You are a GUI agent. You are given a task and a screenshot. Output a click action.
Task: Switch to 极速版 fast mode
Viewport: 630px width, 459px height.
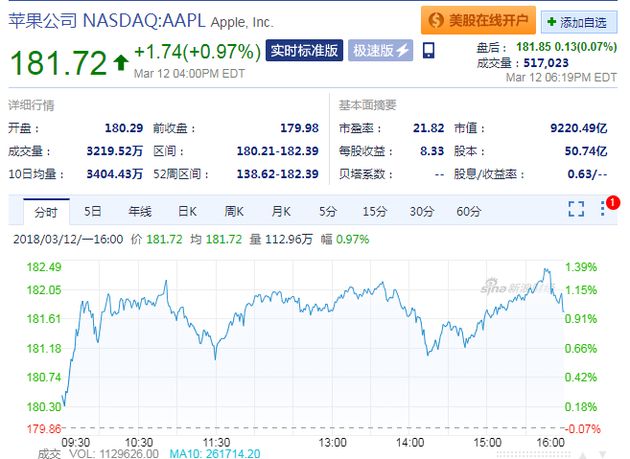(x=380, y=51)
